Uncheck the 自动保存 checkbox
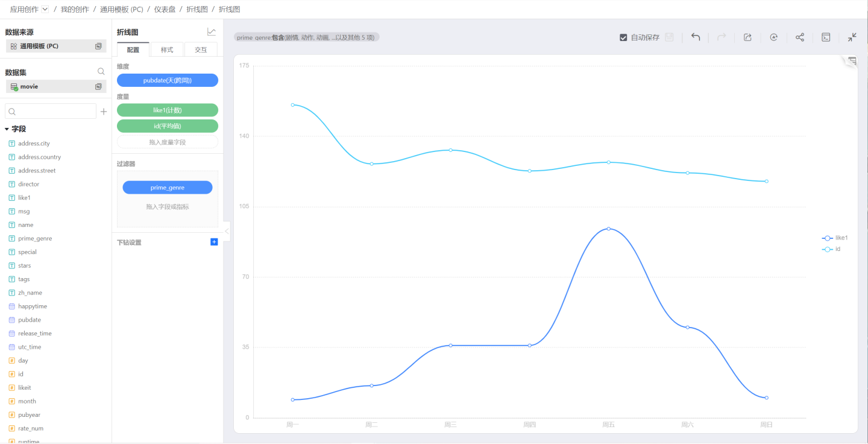 [624, 37]
